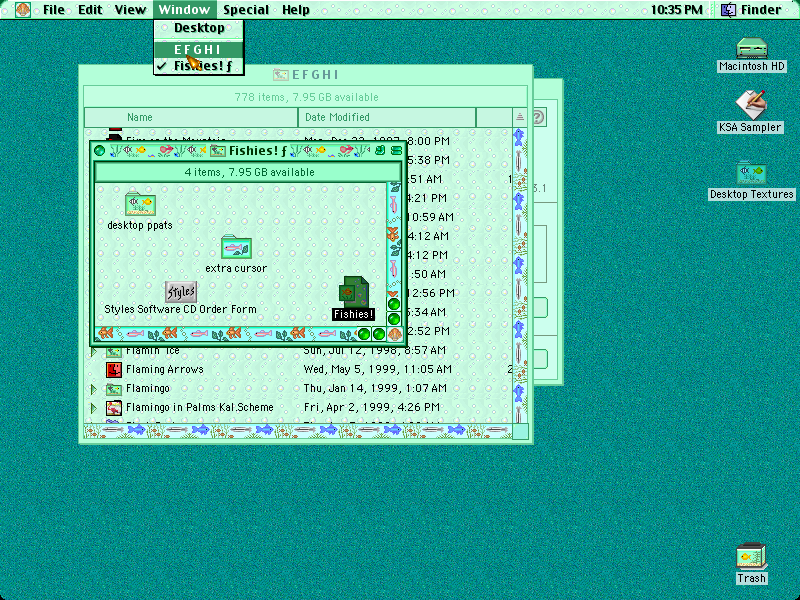This screenshot has height=600, width=800.
Task: Click the EFGHI window grow box corner
Action: point(520,432)
